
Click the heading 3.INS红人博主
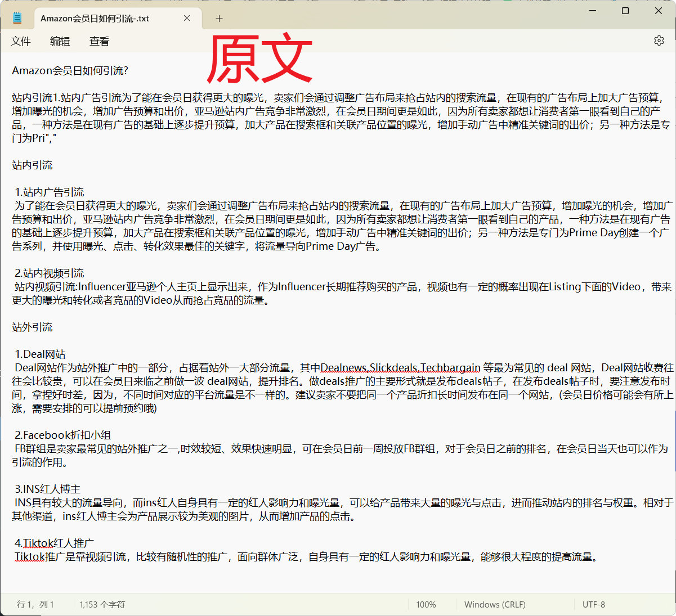pos(48,489)
